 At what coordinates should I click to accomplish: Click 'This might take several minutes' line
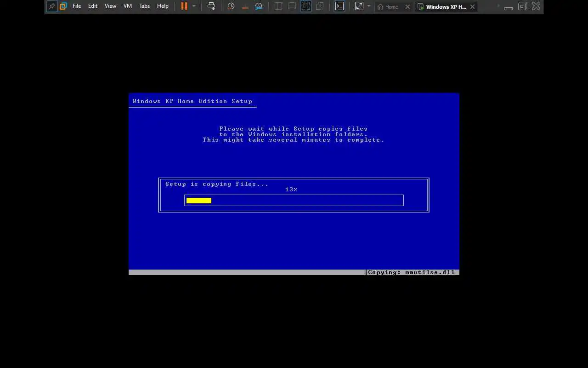(x=294, y=140)
